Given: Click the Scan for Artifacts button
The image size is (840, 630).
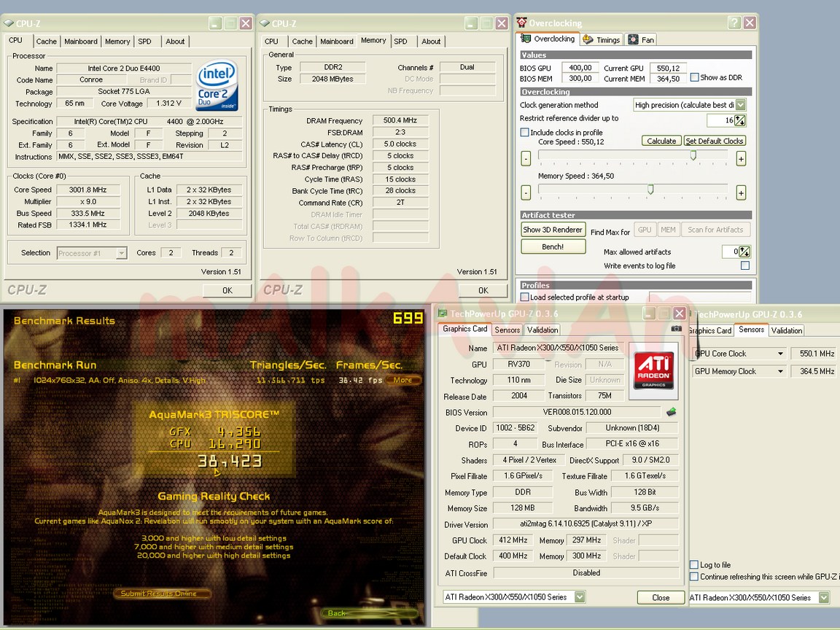Looking at the screenshot, I should click(715, 229).
